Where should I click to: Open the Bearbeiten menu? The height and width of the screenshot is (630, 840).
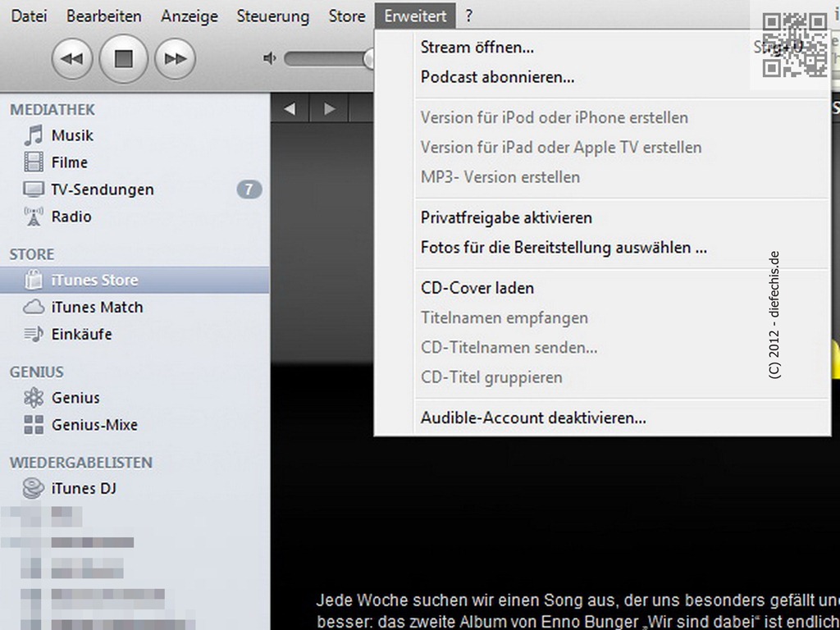(x=104, y=16)
